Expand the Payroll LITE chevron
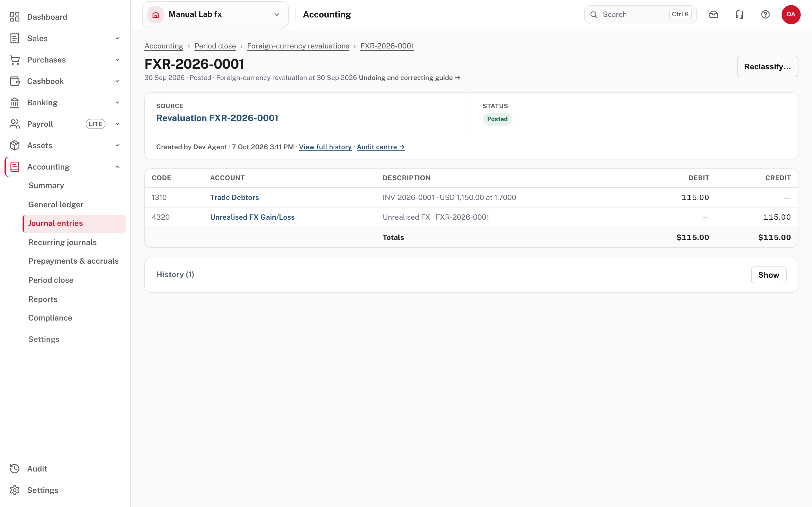 117,124
